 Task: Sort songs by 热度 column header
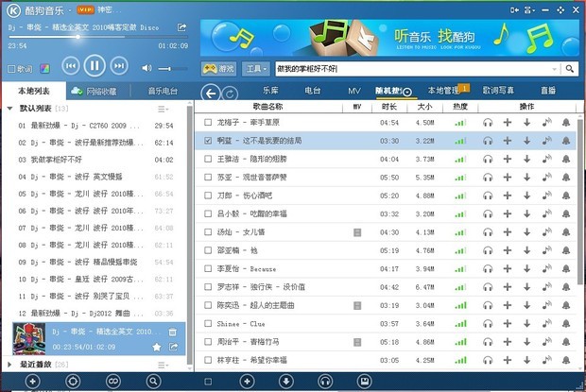[x=460, y=107]
